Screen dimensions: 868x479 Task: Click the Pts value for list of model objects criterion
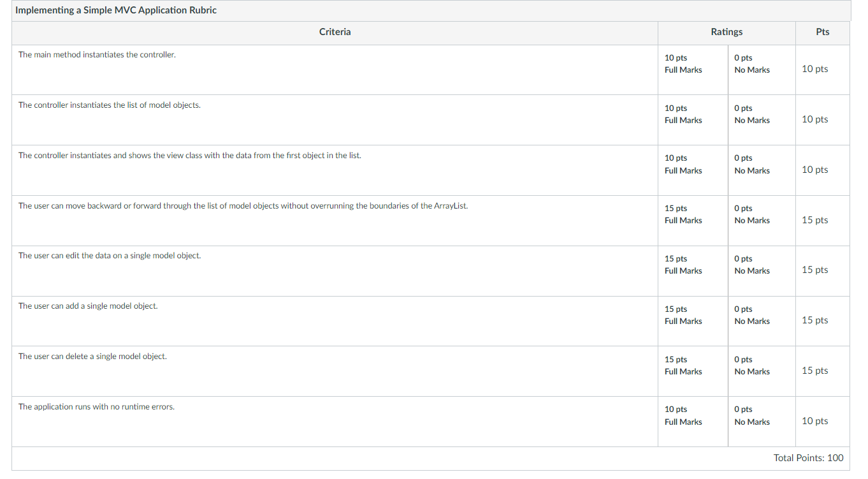click(815, 119)
